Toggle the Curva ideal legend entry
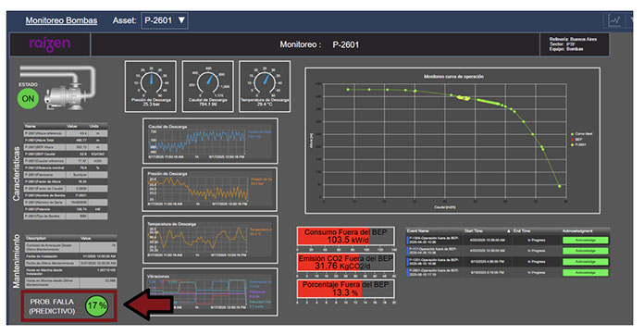644x335 pixels. (582, 134)
